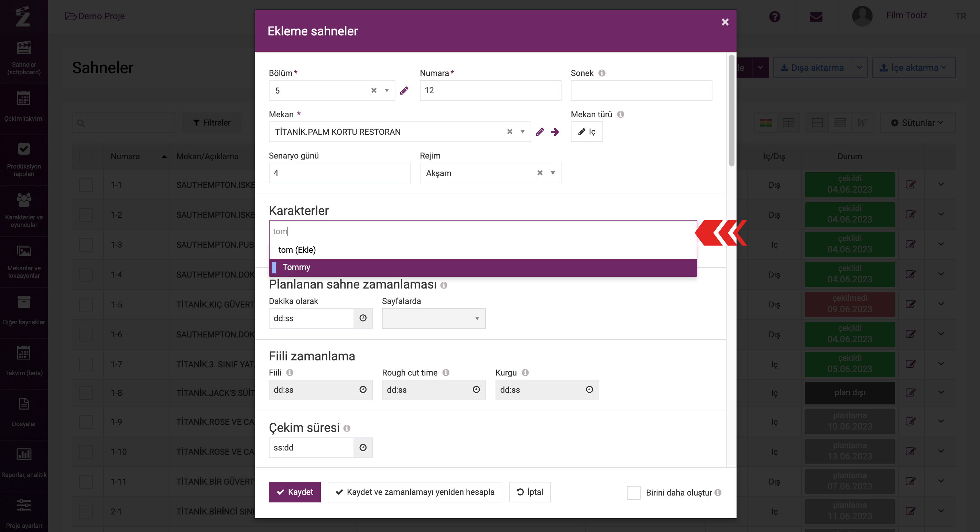The width and height of the screenshot is (980, 532).
Task: Open Film Toolz user menu
Action: [906, 15]
